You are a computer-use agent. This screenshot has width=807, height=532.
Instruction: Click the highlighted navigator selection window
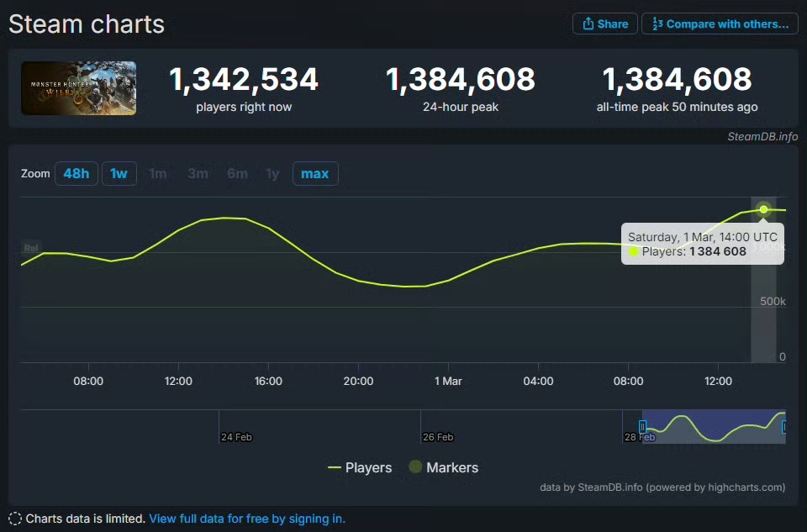pyautogui.click(x=714, y=427)
